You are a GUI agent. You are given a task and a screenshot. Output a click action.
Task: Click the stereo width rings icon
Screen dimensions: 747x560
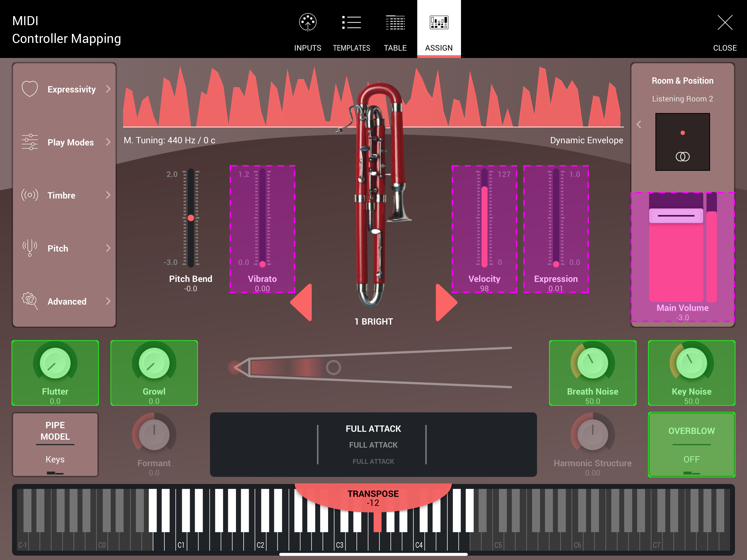coord(682,156)
